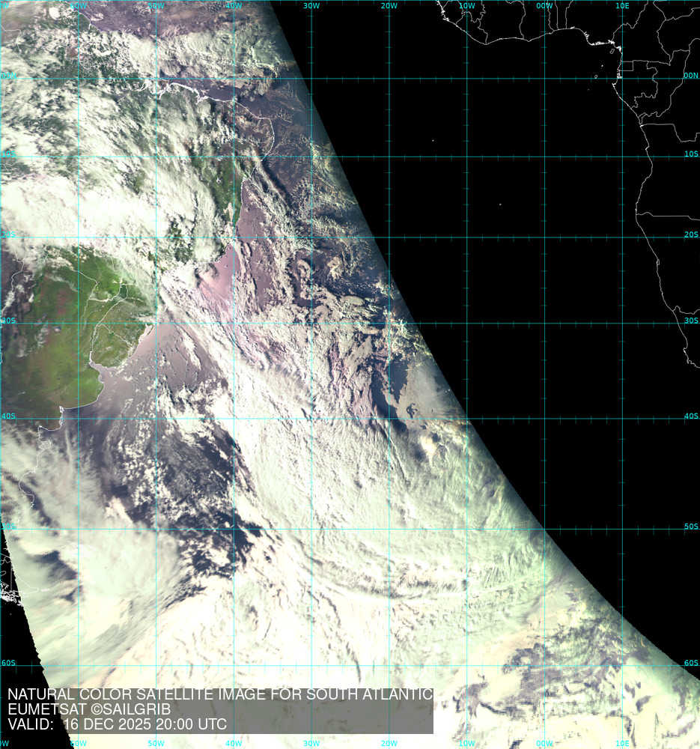Click the Ascension Island dot near 10S
This screenshot has width=700, height=749.
coord(433,139)
